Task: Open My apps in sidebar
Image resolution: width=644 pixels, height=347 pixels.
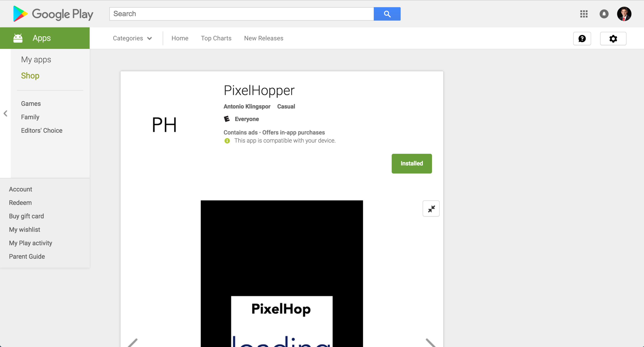Action: point(36,60)
